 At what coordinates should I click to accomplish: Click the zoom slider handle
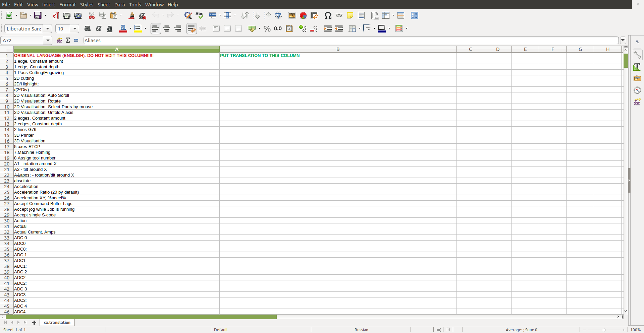[x=604, y=330]
